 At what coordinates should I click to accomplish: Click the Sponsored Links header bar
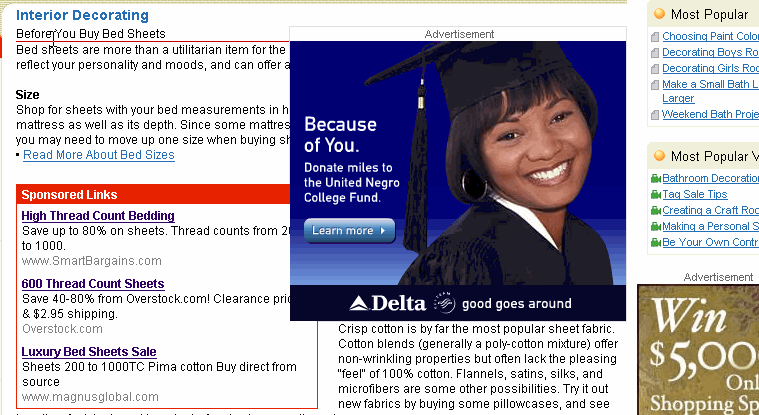153,195
